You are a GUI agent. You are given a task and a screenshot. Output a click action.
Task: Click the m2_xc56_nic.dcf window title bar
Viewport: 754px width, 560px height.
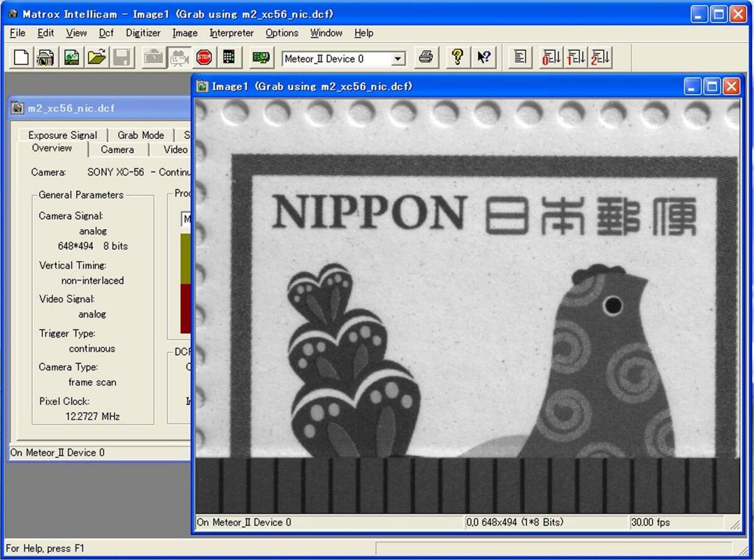101,108
